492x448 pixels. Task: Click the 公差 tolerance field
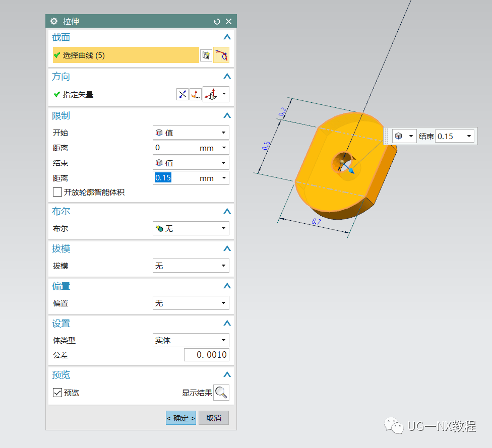(x=207, y=355)
